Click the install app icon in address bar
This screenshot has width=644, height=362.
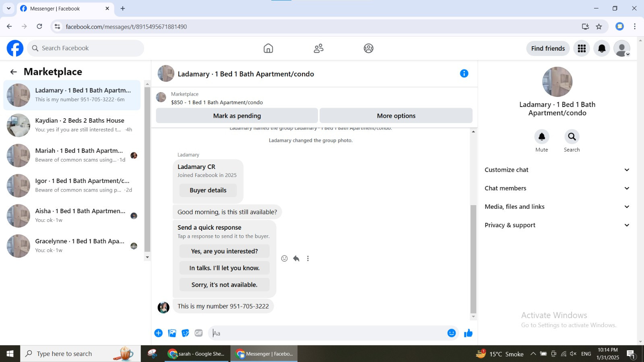[x=585, y=27]
